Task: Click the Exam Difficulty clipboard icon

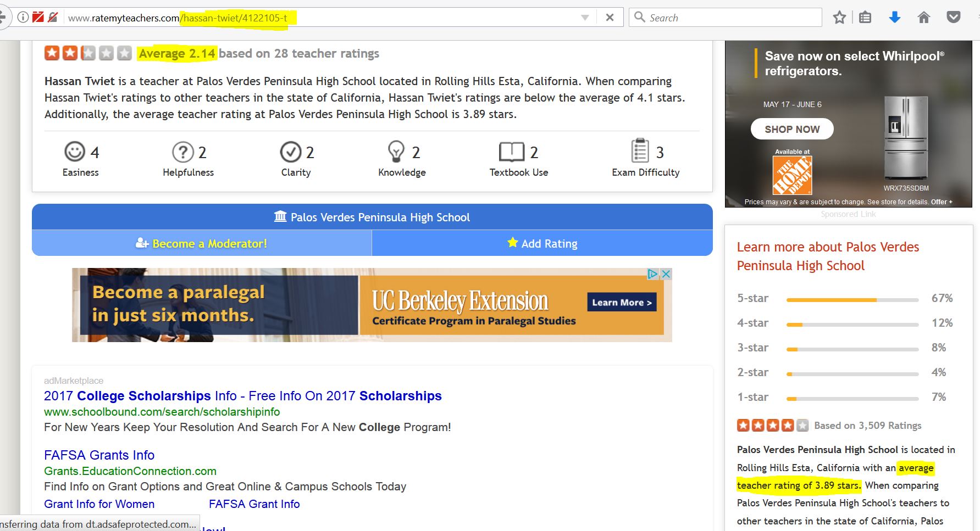Action: pos(640,150)
